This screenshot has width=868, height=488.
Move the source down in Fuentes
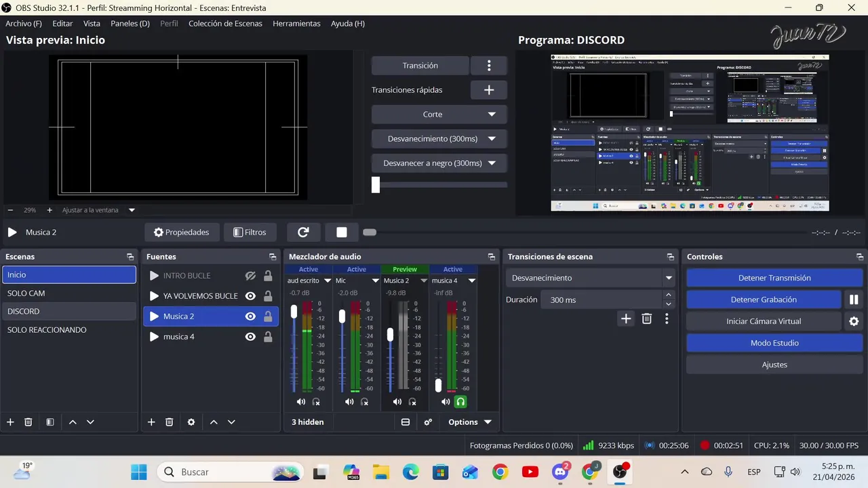coord(231,422)
